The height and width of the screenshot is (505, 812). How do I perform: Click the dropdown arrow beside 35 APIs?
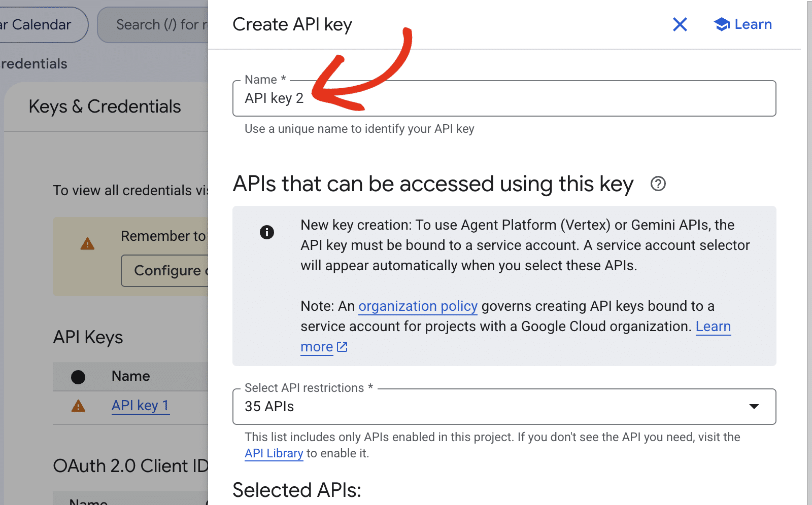754,407
